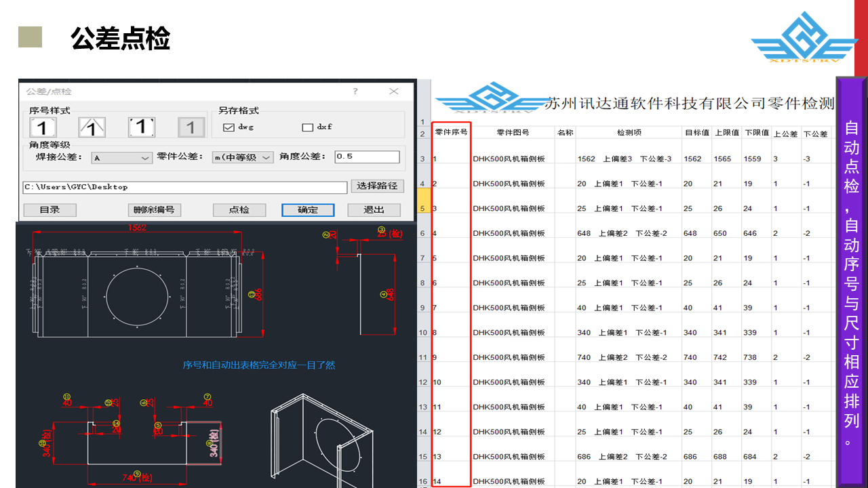The width and height of the screenshot is (868, 488).
Task: Start inspection with the 点检 button
Action: [239, 210]
